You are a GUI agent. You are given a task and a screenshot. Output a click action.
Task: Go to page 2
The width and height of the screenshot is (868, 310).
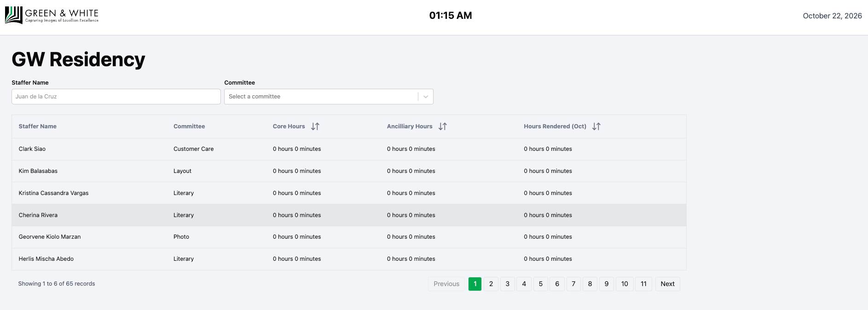[x=491, y=284]
